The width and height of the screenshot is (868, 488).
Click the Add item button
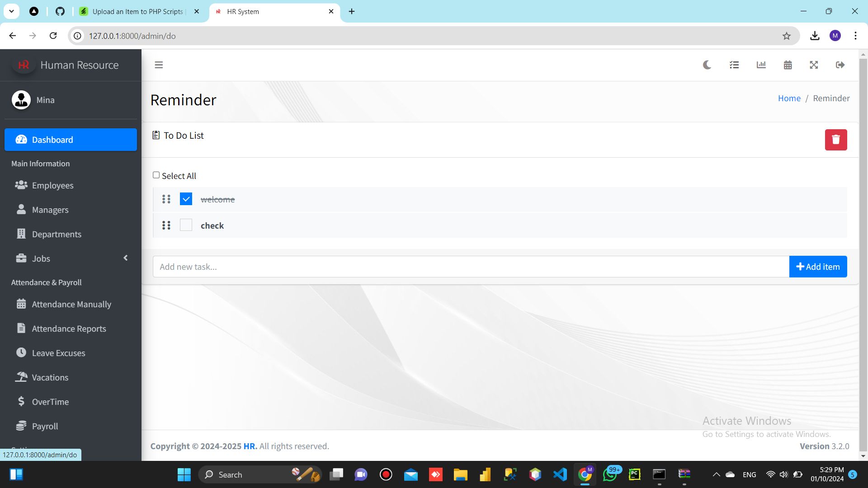click(818, 267)
